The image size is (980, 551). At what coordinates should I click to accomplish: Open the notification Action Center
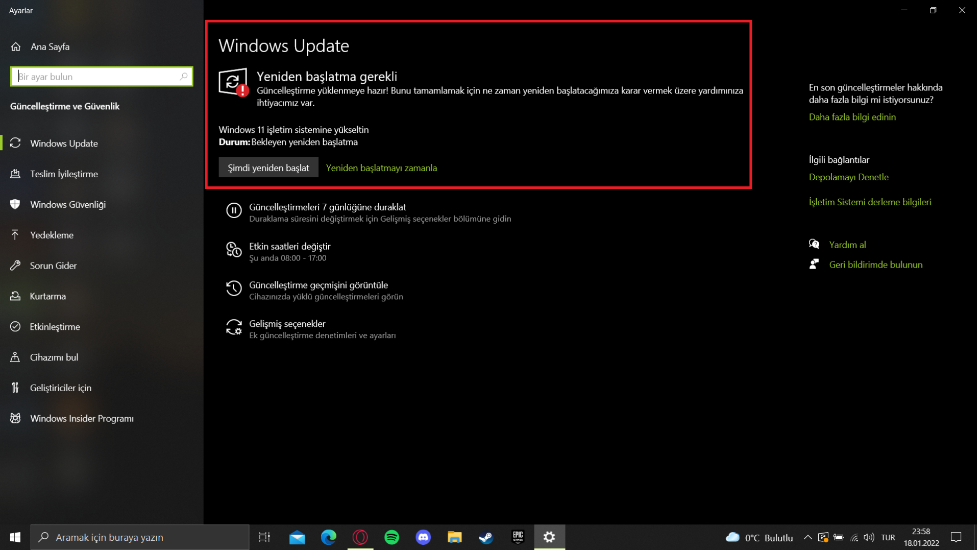click(x=959, y=538)
